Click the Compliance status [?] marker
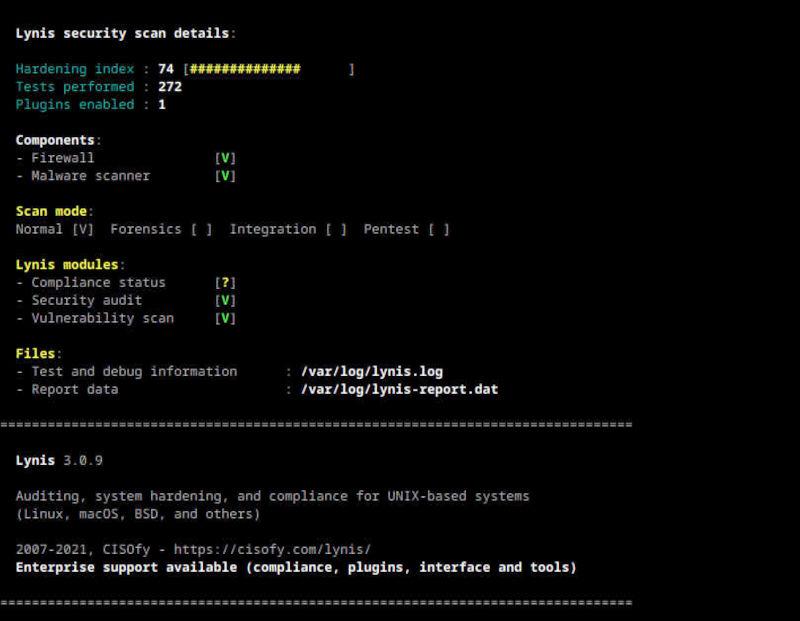The width and height of the screenshot is (800, 621). point(226,283)
